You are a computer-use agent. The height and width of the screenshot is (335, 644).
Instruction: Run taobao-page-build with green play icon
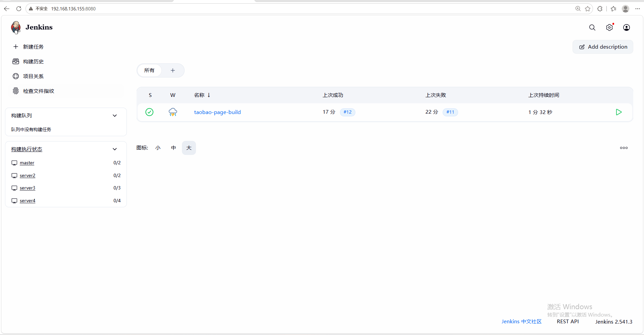click(619, 112)
